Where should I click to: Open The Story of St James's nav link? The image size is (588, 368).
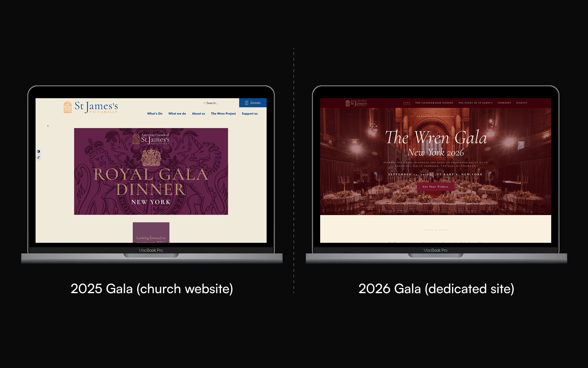pyautogui.click(x=475, y=103)
